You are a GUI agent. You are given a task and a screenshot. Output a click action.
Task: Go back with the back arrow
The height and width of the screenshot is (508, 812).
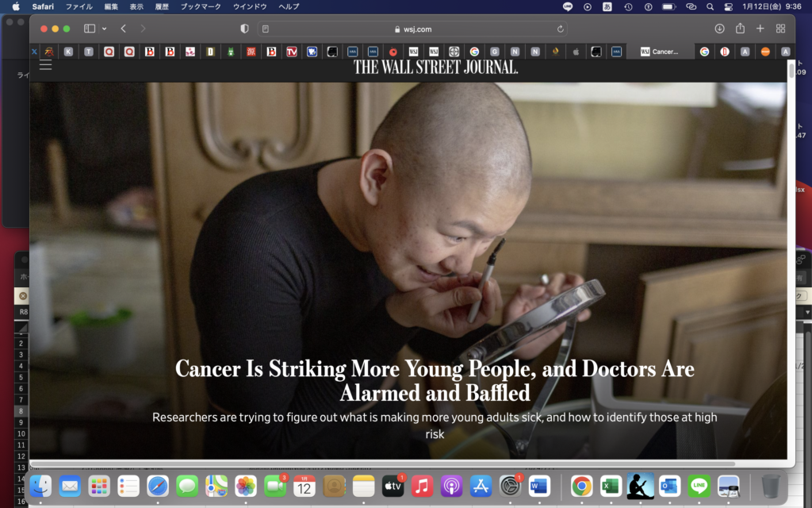pos(123,29)
